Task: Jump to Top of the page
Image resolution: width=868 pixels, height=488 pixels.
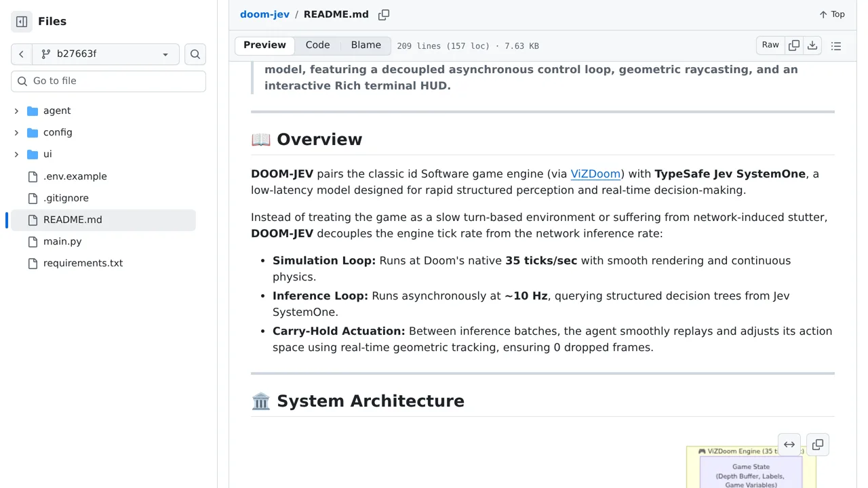Action: click(832, 14)
